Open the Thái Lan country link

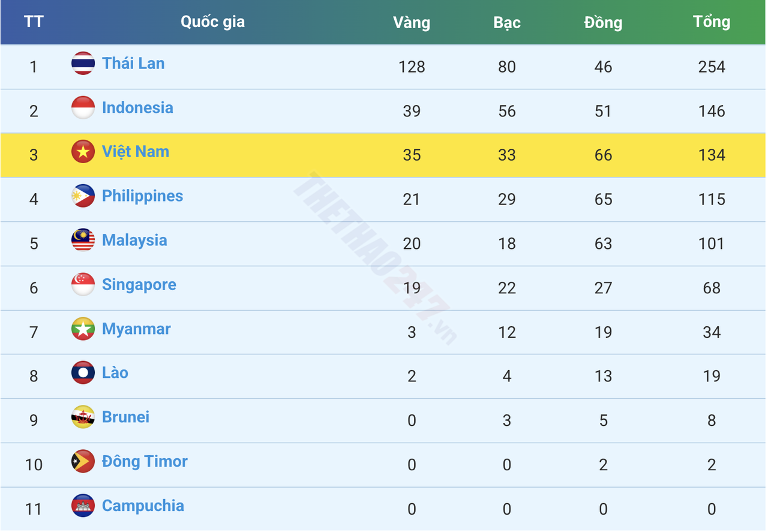pyautogui.click(x=133, y=63)
